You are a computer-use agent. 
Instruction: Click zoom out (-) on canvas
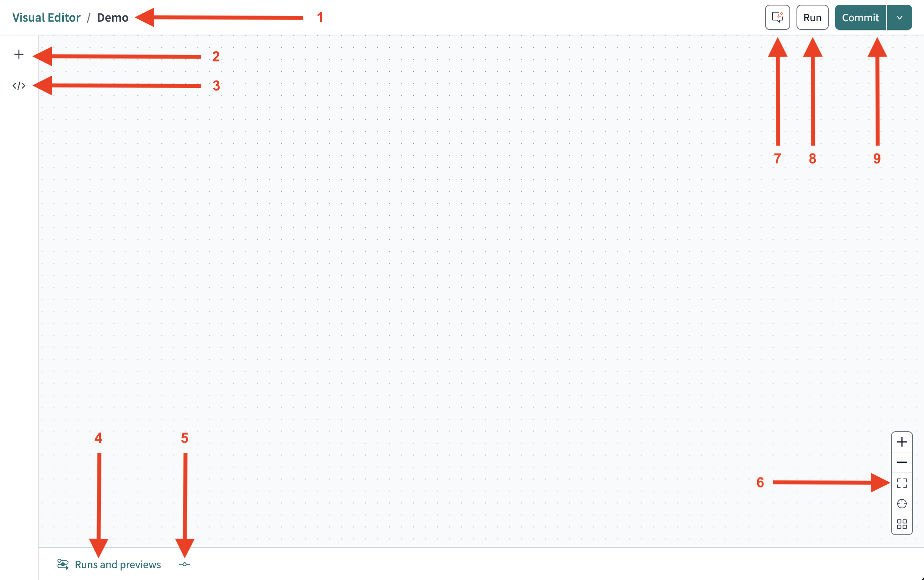click(x=901, y=462)
